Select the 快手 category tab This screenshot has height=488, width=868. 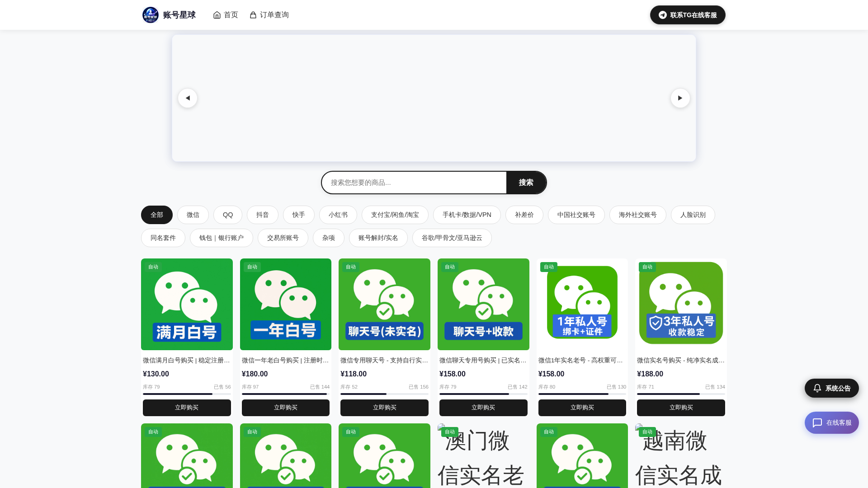(x=299, y=215)
